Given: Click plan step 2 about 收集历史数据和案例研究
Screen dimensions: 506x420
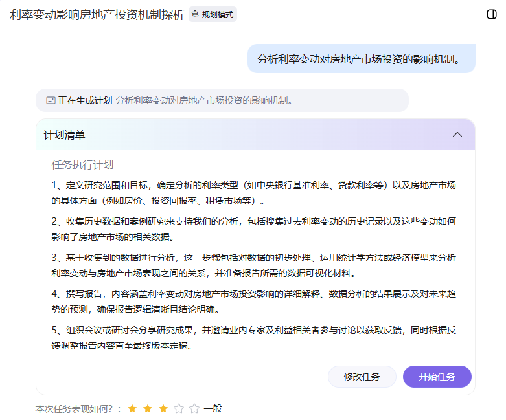Looking at the screenshot, I should coord(253,229).
